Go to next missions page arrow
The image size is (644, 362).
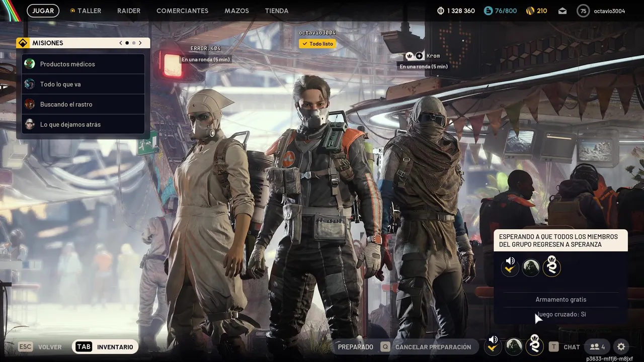140,43
